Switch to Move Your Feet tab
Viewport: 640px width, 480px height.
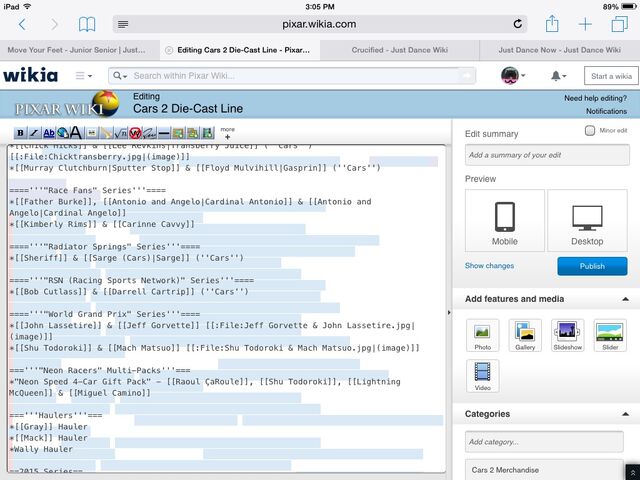[x=76, y=50]
